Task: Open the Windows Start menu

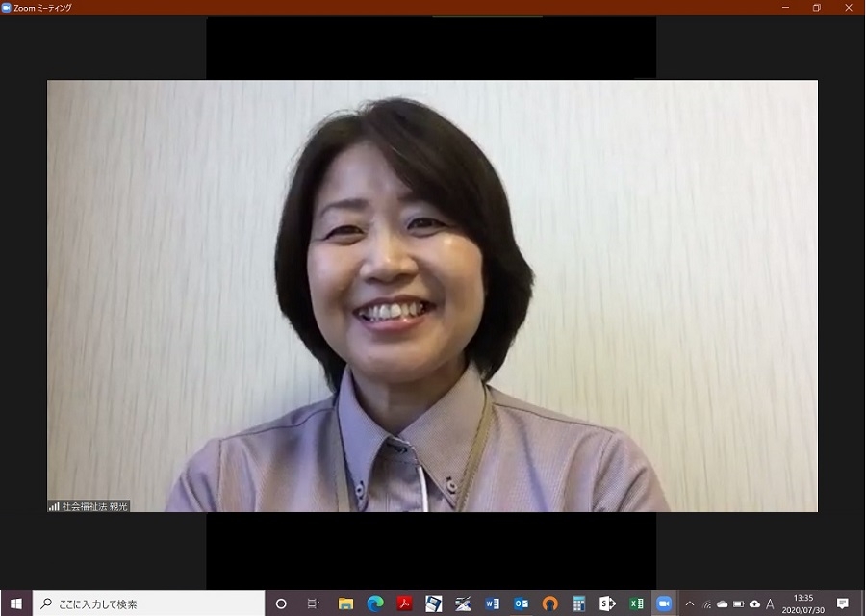Action: pyautogui.click(x=15, y=603)
